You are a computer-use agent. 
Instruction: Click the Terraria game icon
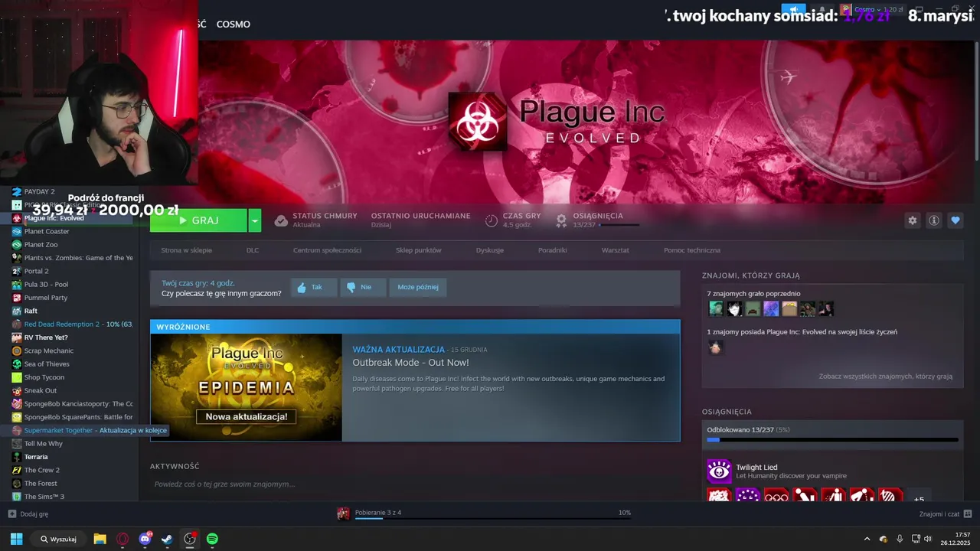17,457
